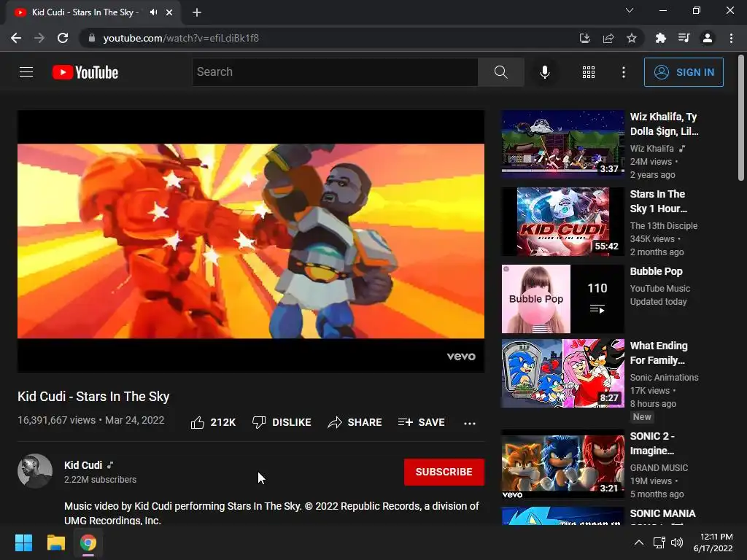The image size is (747, 560).
Task: Click the 16,391,667 views text
Action: click(x=57, y=420)
